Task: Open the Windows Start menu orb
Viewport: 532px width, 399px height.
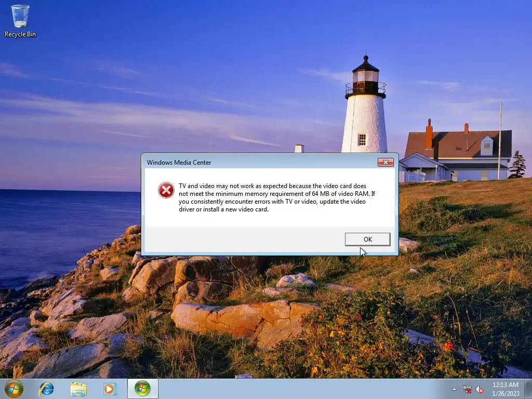Action: coord(14,389)
